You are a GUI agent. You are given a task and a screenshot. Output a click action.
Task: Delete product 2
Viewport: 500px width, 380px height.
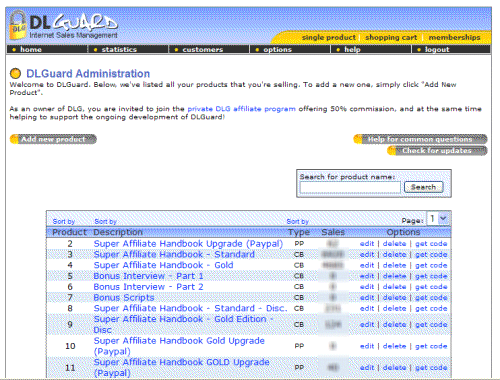[x=394, y=244]
